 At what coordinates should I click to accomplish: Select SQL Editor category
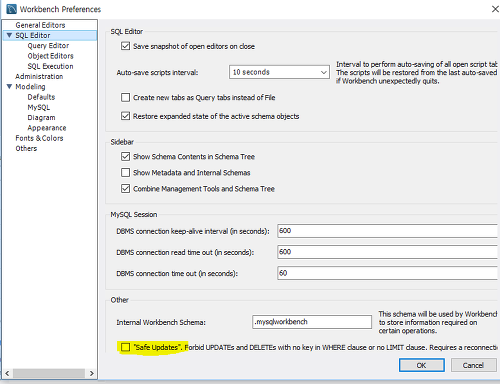33,35
